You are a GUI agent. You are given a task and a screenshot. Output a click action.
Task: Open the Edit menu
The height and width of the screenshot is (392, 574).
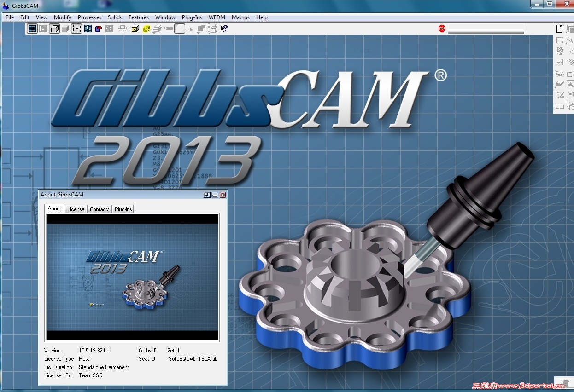pos(25,17)
